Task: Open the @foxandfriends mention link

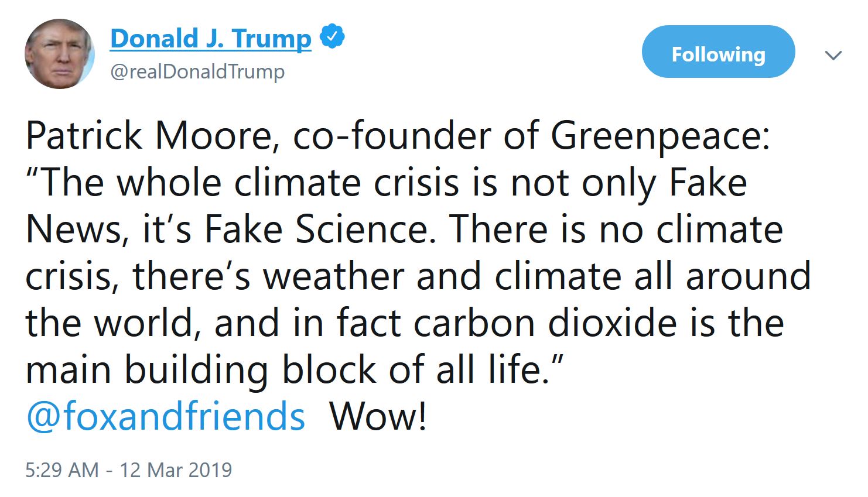Action: point(166,417)
